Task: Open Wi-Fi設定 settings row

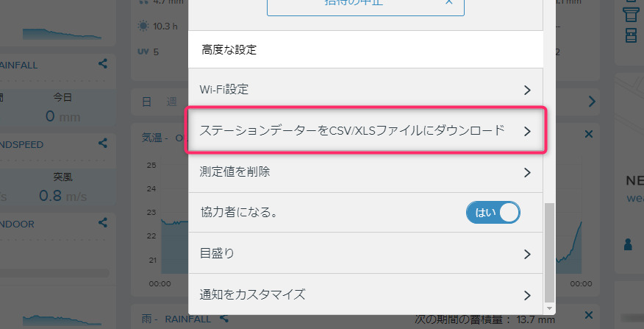Action: [x=365, y=89]
